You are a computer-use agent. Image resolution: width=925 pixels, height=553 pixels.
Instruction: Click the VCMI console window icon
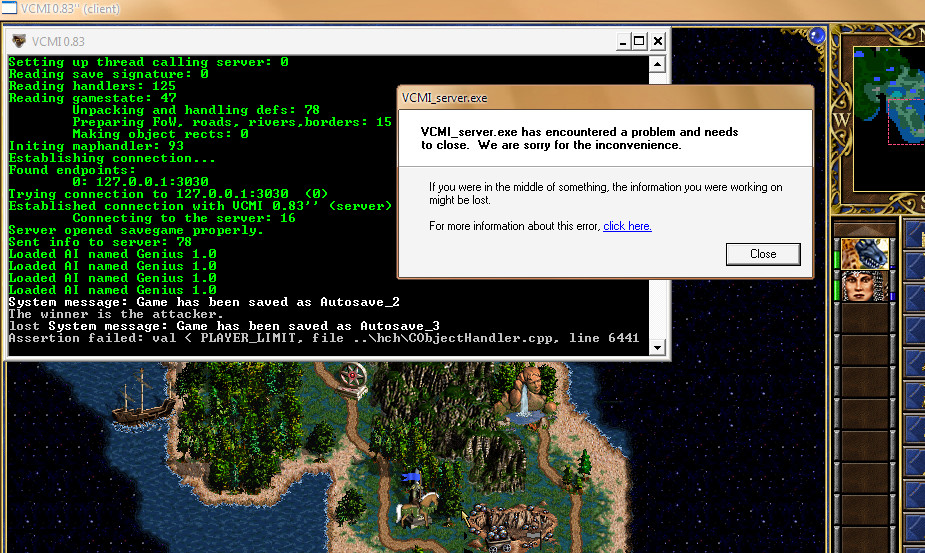click(x=19, y=41)
